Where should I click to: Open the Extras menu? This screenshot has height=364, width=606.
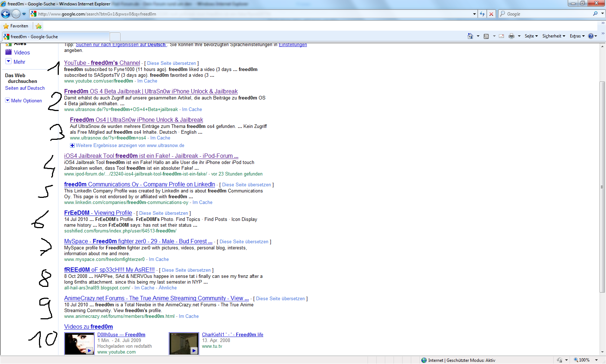(577, 36)
